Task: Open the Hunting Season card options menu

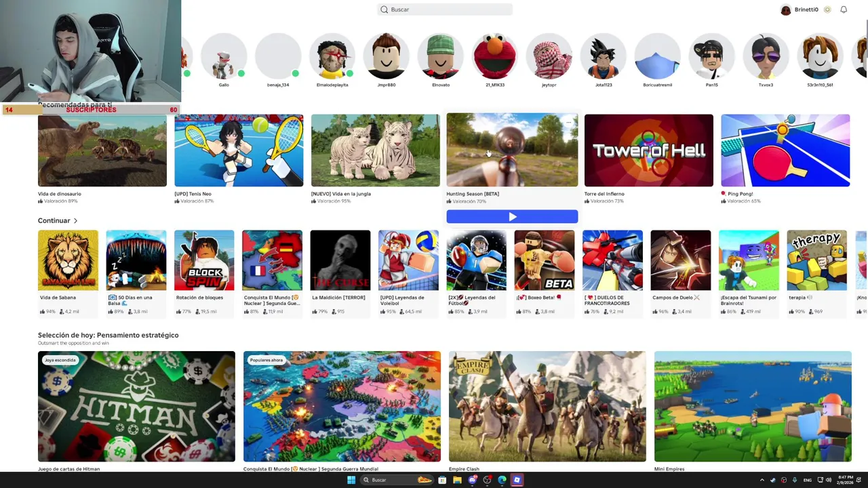Action: (x=568, y=123)
